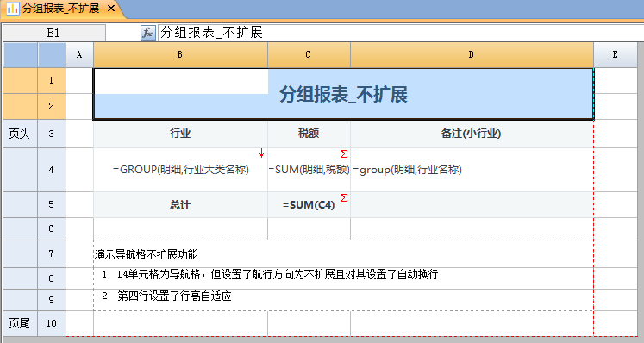Click the fx formula function icon
The image size is (644, 343).
point(148,33)
